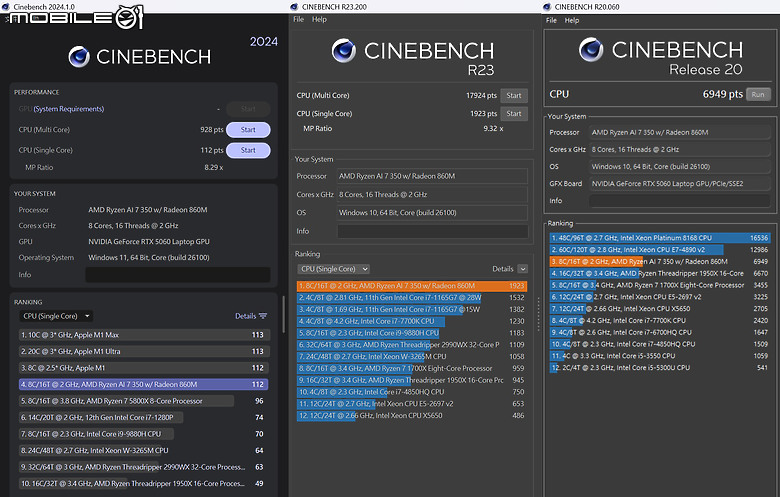Select orange Ryzen AI 7 350 row in R23 ranking
This screenshot has width=780, height=497.
[x=412, y=286]
